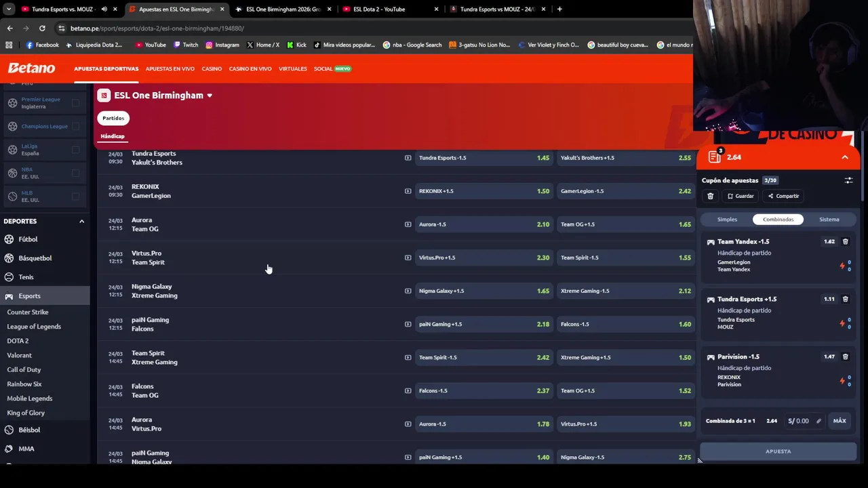Click the Betano logo
The width and height of the screenshot is (868, 488).
tap(31, 68)
